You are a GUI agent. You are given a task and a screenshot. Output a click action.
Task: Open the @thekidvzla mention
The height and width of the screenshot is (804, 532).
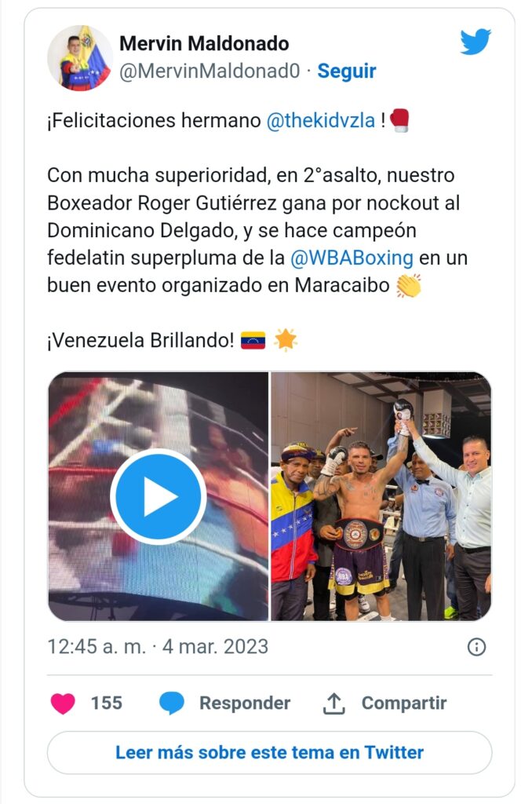[x=321, y=120]
